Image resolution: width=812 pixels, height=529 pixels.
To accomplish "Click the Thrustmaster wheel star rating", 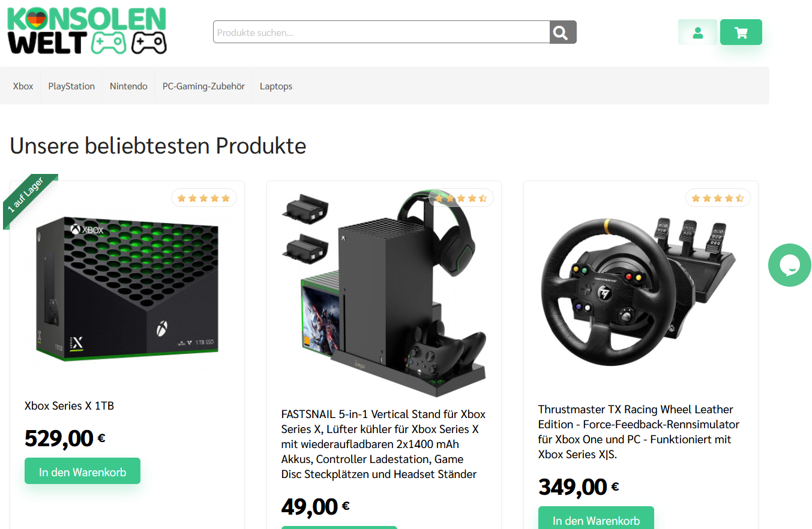I will 718,198.
